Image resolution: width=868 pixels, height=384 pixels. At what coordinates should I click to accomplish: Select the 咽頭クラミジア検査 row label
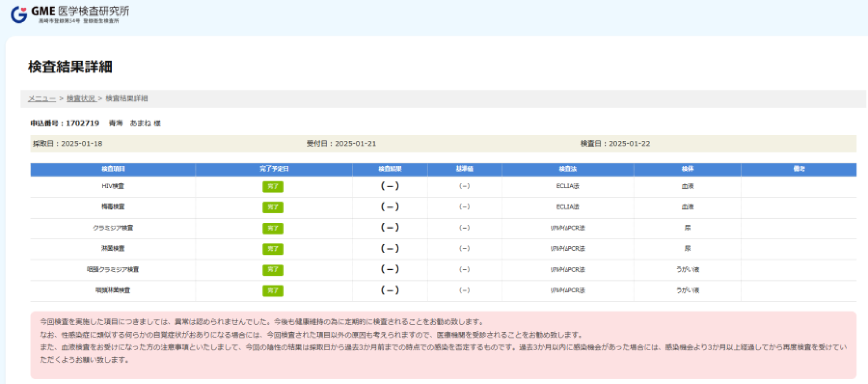tap(113, 270)
